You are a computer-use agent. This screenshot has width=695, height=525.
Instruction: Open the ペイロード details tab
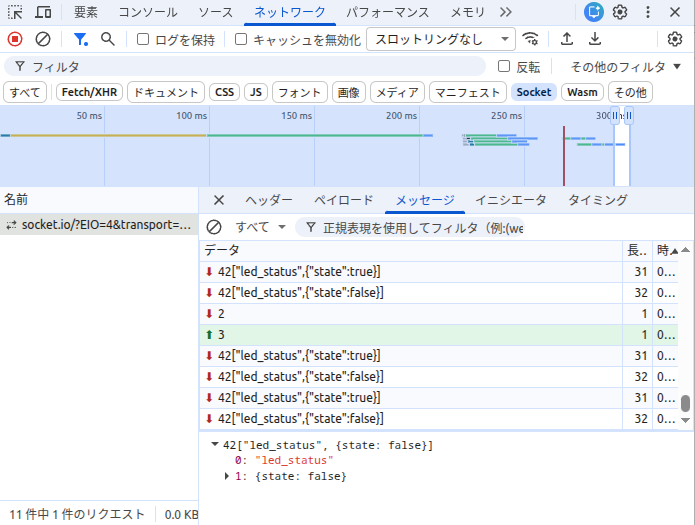pos(344,200)
